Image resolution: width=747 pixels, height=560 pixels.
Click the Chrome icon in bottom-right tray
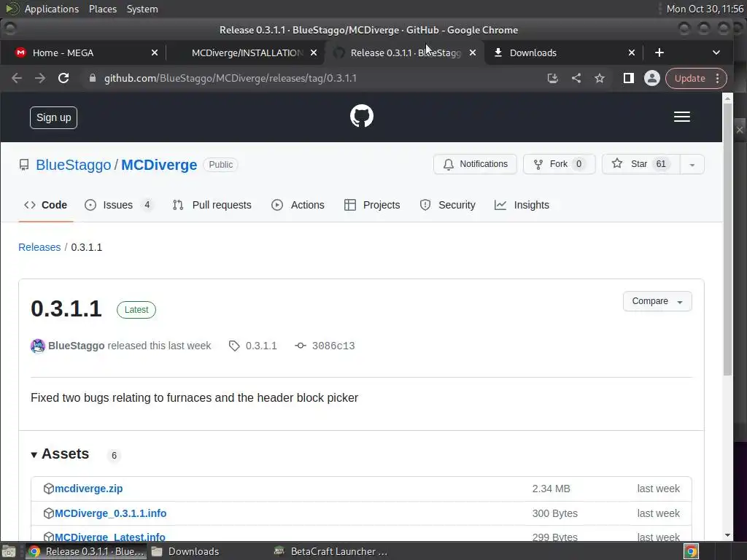[x=691, y=551]
